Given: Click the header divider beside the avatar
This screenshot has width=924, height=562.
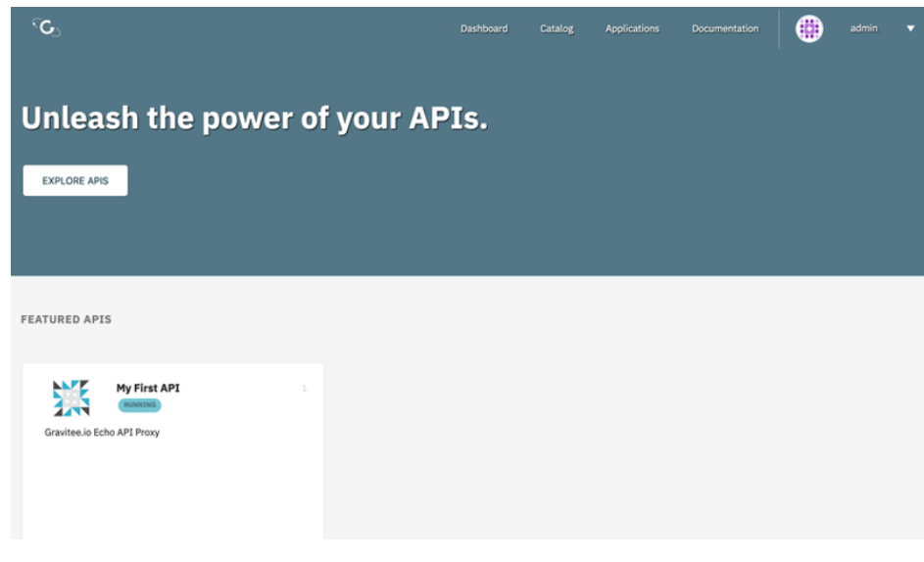Looking at the screenshot, I should point(779,29).
